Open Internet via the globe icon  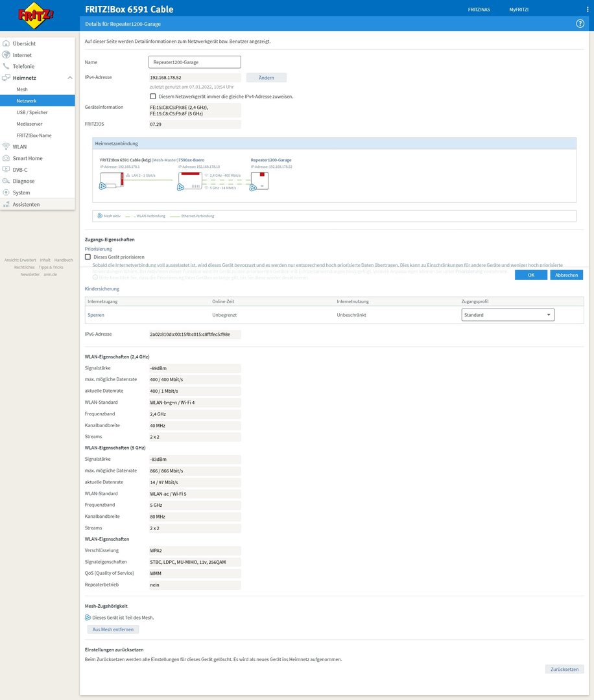[x=6, y=55]
